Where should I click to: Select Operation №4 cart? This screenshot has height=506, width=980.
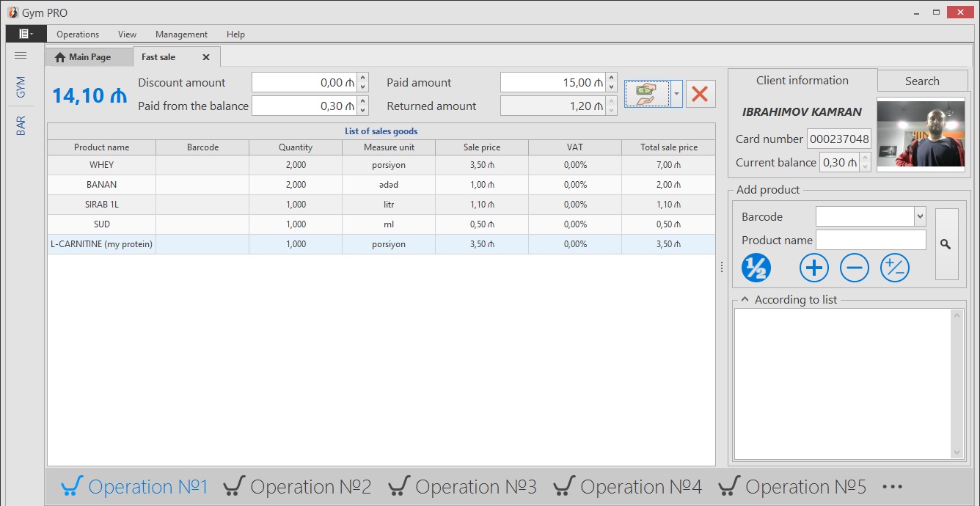click(627, 487)
